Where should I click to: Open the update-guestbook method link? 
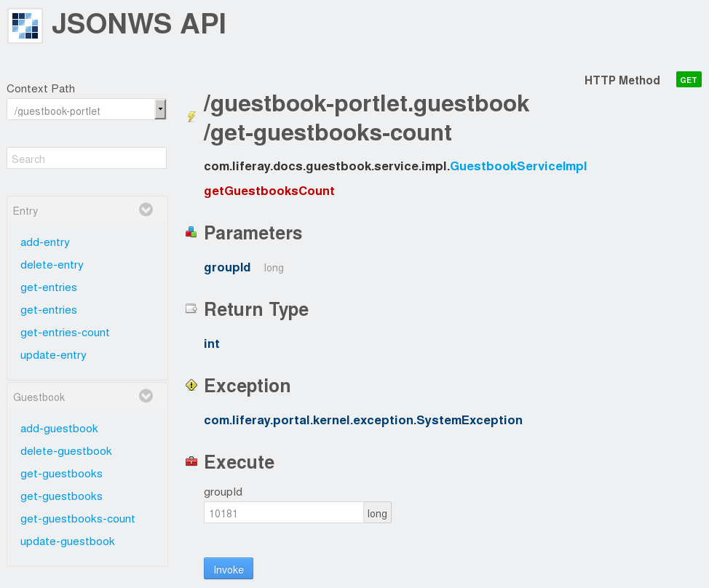coord(68,541)
